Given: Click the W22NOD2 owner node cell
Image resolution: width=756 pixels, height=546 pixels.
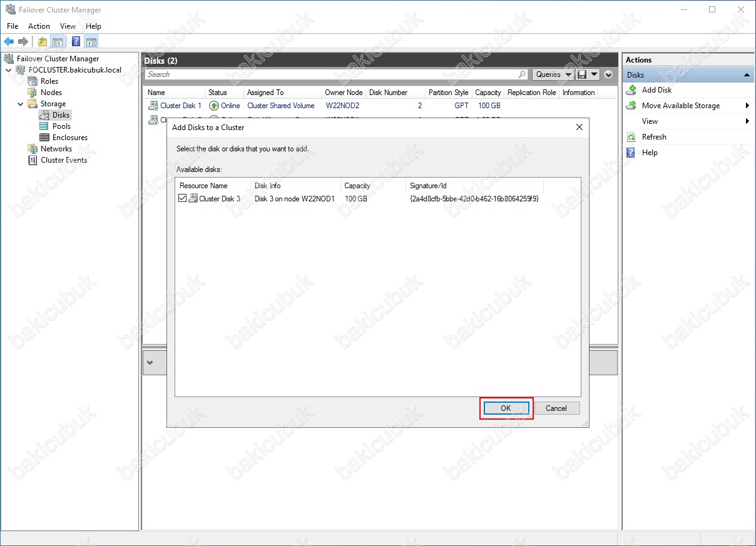Looking at the screenshot, I should (342, 106).
